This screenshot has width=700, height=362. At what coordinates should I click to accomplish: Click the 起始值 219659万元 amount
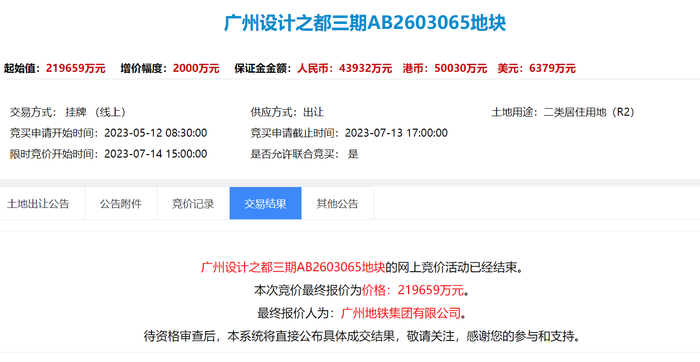(75, 68)
